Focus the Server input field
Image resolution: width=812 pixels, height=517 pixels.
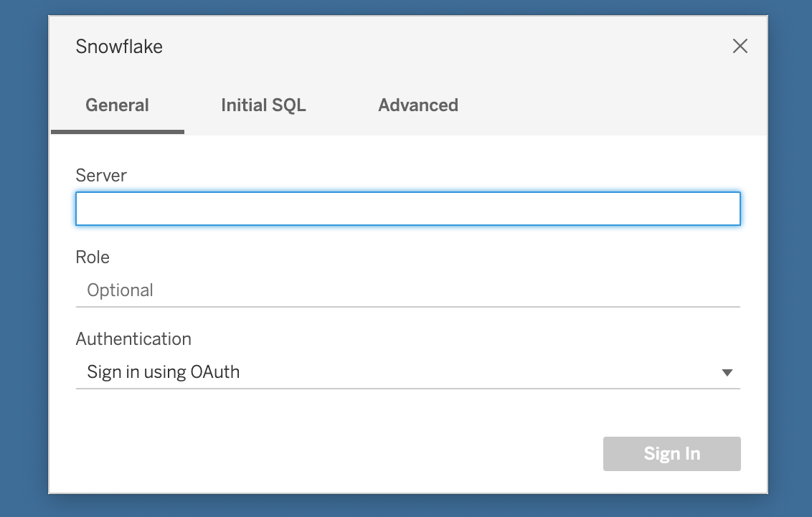(408, 209)
